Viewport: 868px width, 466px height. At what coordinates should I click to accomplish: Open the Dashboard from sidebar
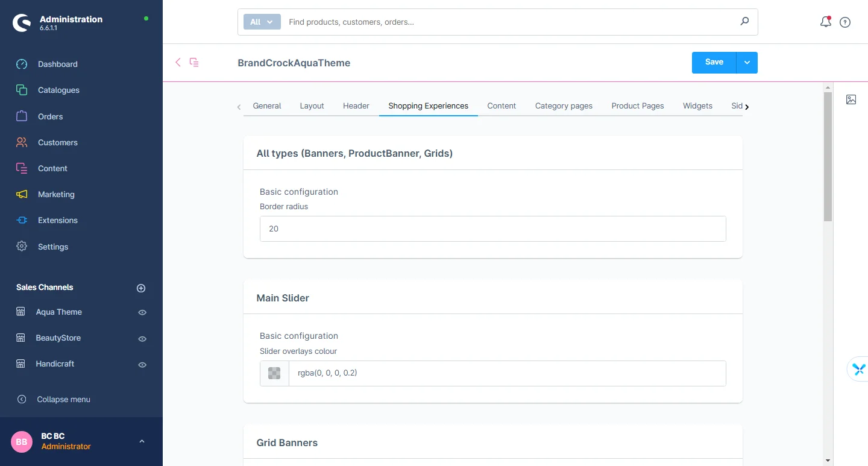click(57, 64)
